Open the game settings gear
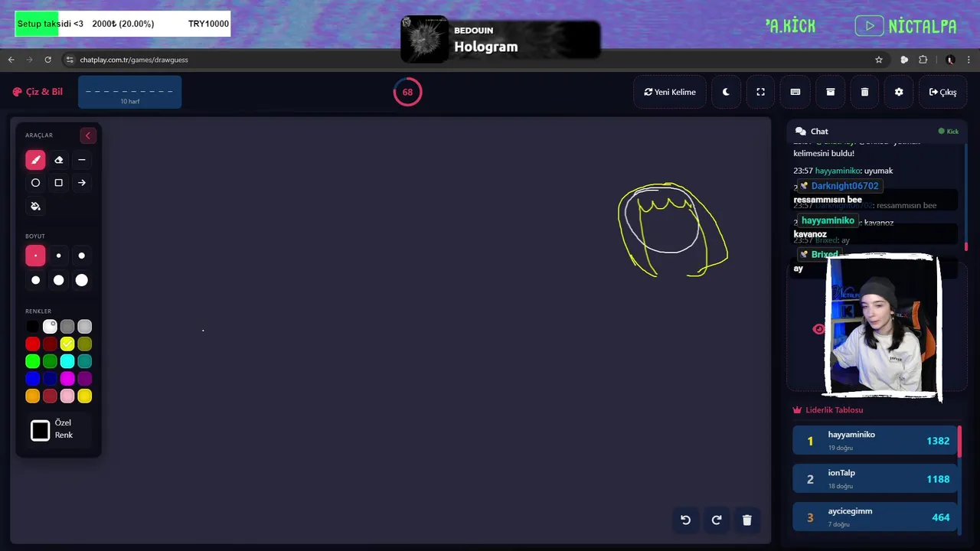Viewport: 980px width, 551px height. tap(899, 92)
